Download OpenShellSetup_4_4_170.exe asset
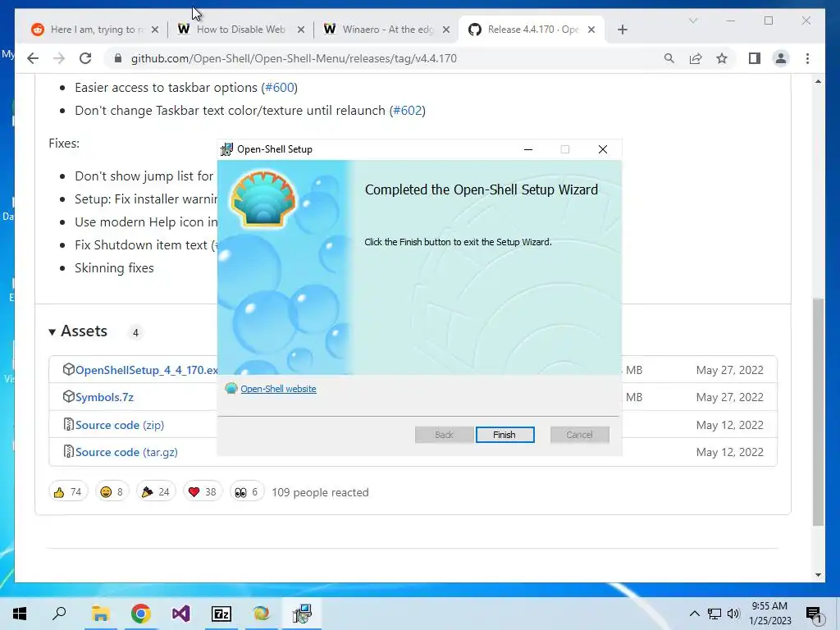 coord(146,370)
